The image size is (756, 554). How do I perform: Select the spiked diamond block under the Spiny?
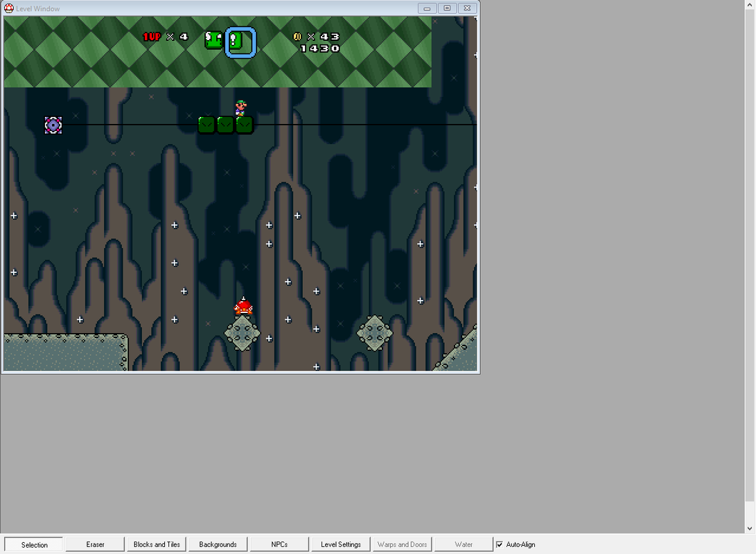243,333
